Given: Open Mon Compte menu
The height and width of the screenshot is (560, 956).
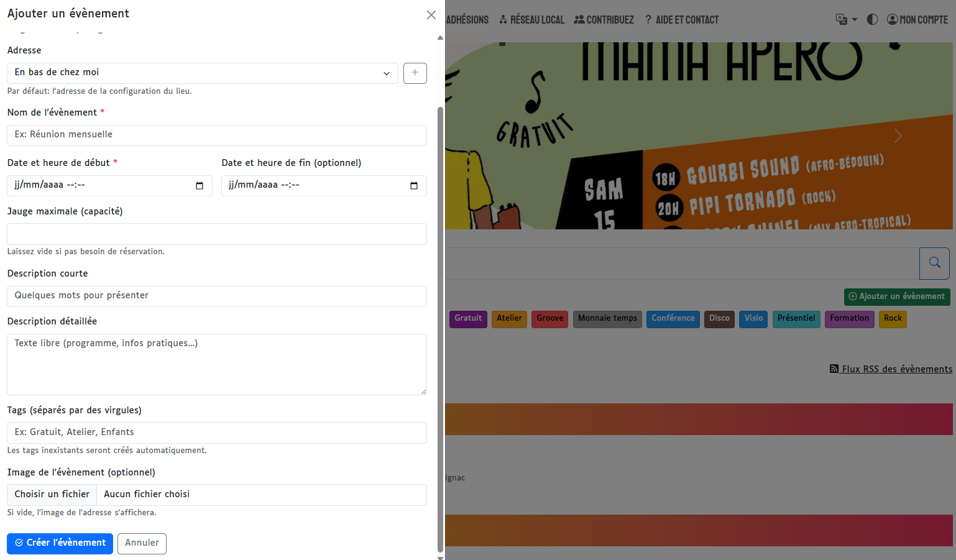Looking at the screenshot, I should (917, 20).
